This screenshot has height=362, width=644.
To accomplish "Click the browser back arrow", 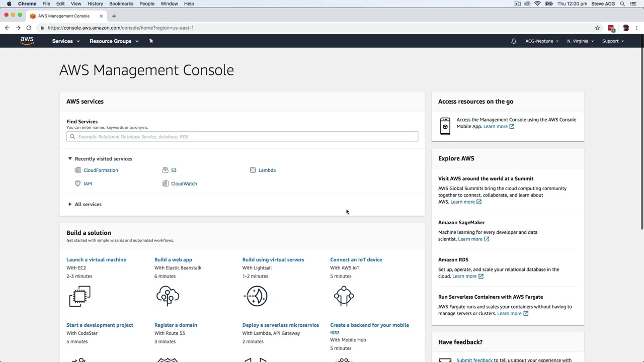I will pyautogui.click(x=7, y=28).
